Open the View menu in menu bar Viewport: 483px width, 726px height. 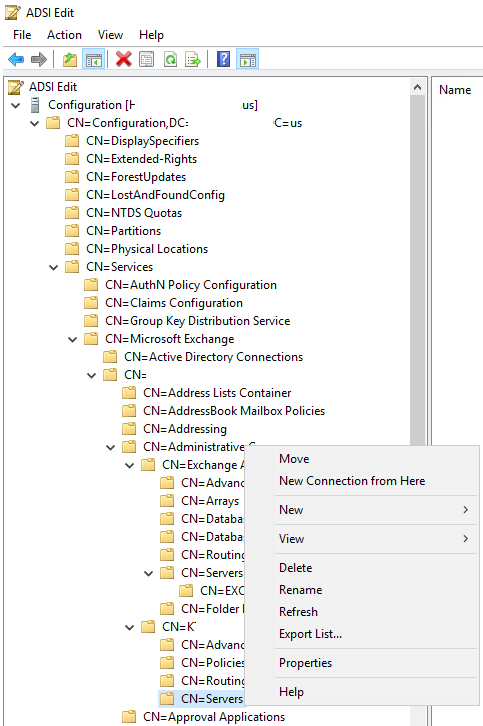110,35
